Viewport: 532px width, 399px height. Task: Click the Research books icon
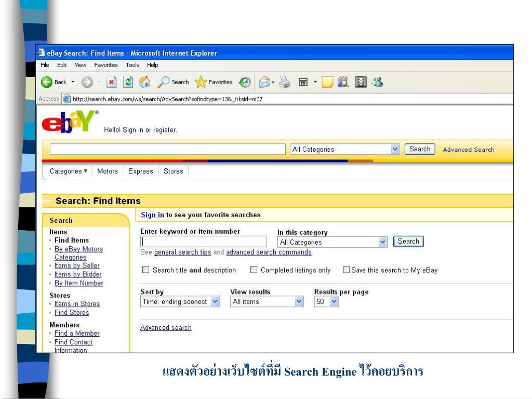(343, 82)
